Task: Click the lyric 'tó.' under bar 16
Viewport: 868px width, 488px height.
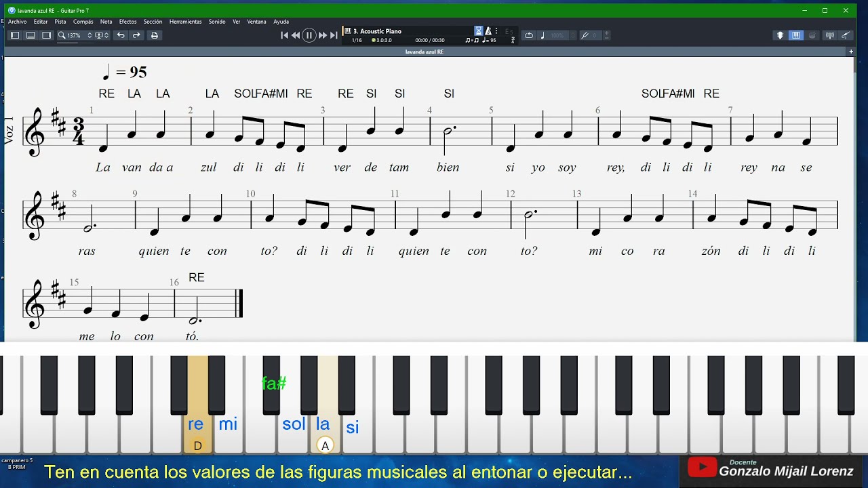Action: coord(192,336)
